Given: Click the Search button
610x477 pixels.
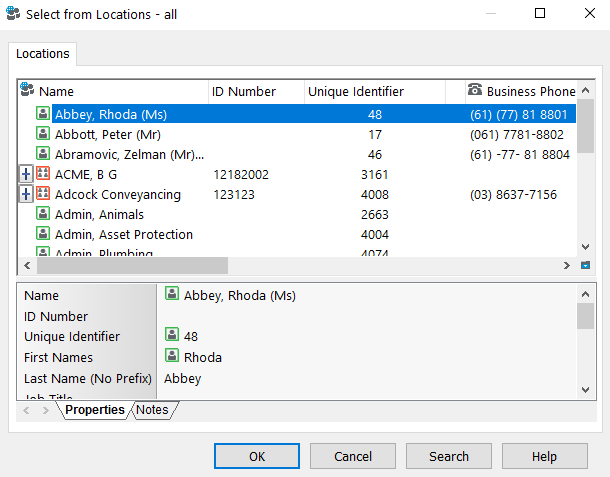Looking at the screenshot, I should click(448, 456).
